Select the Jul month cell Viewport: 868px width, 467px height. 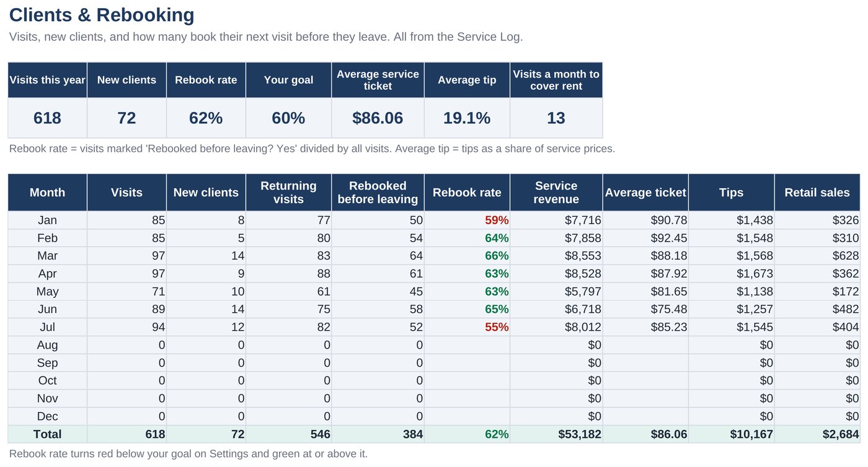click(x=47, y=327)
